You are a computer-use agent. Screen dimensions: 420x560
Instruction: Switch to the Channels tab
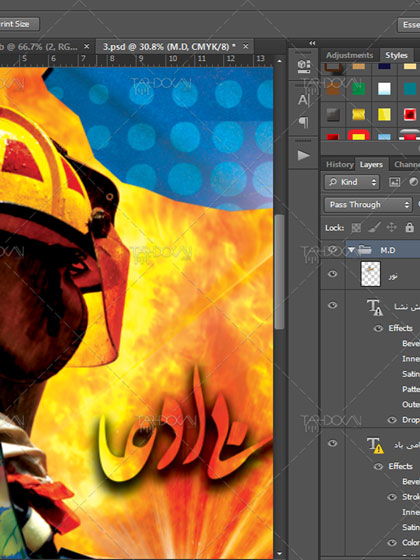(x=407, y=165)
